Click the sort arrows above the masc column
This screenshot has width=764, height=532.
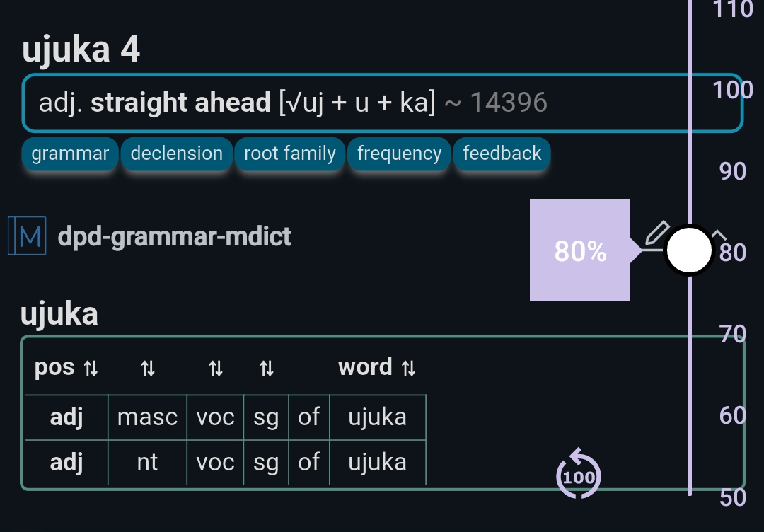pos(147,369)
